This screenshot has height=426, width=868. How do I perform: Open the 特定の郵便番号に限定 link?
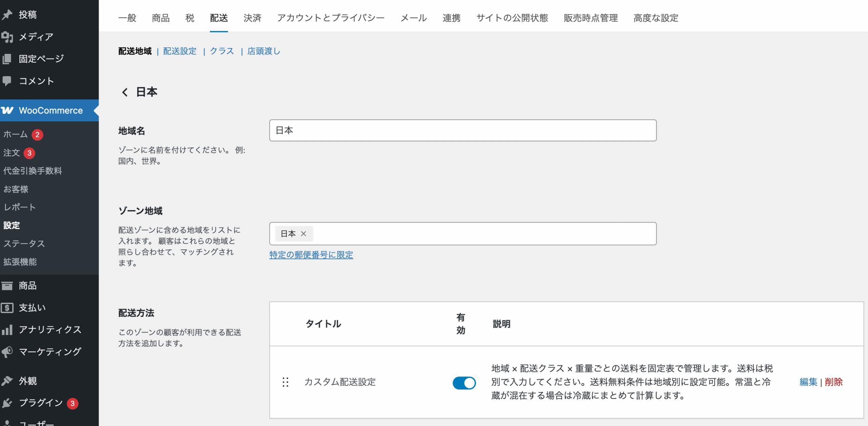click(311, 255)
